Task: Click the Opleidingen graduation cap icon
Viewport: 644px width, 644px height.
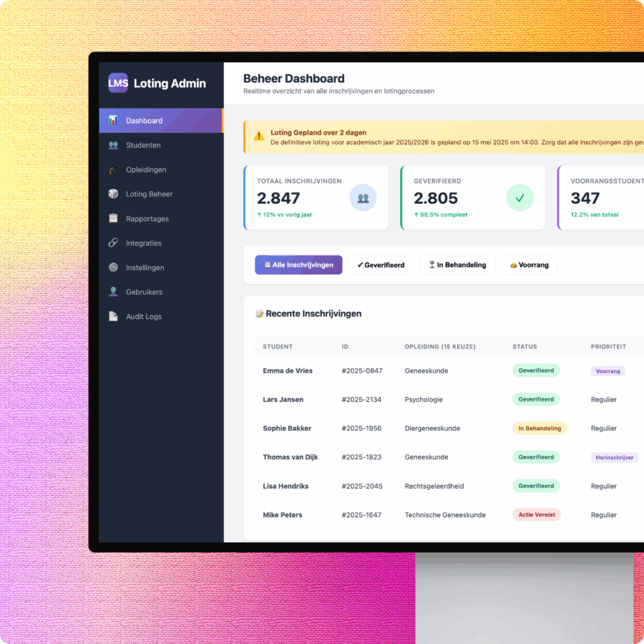Action: pos(113,170)
